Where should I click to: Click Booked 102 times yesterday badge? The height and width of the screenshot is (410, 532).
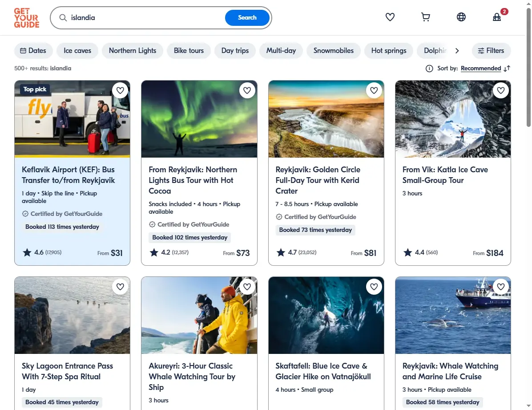(189, 237)
